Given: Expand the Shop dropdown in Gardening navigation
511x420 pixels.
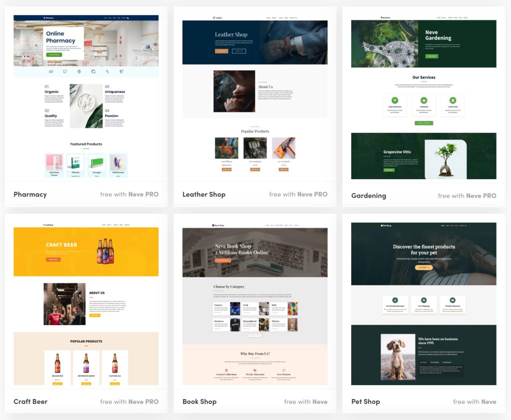Looking at the screenshot, I should click(x=444, y=17).
